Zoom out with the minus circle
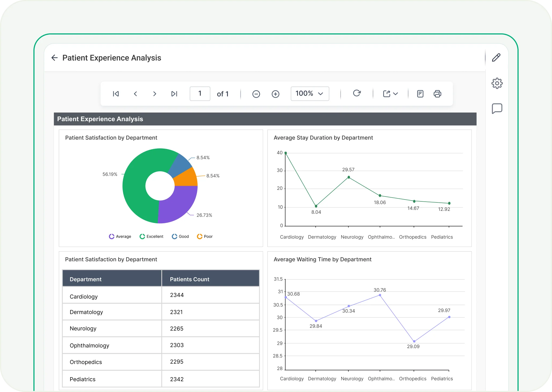 [256, 94]
